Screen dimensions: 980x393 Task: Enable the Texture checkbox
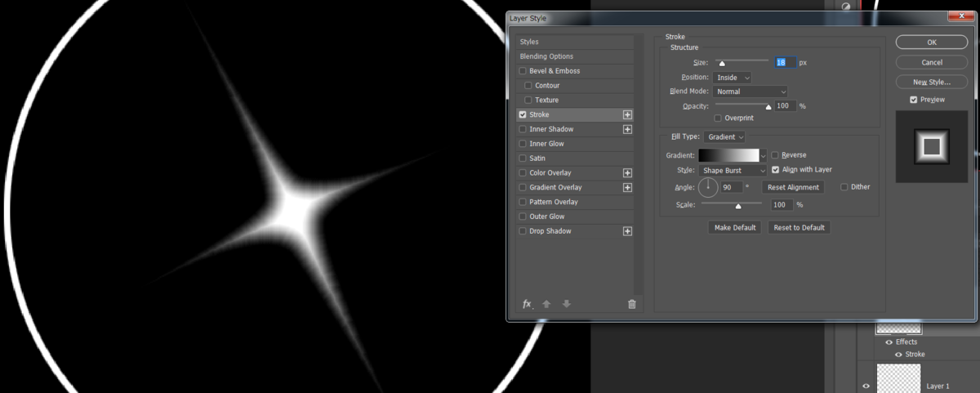(x=528, y=100)
